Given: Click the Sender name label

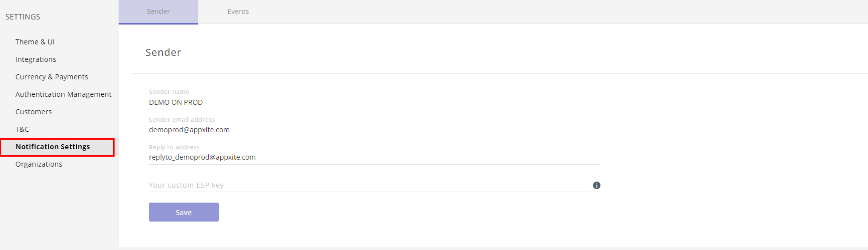Looking at the screenshot, I should pyautogui.click(x=169, y=92).
